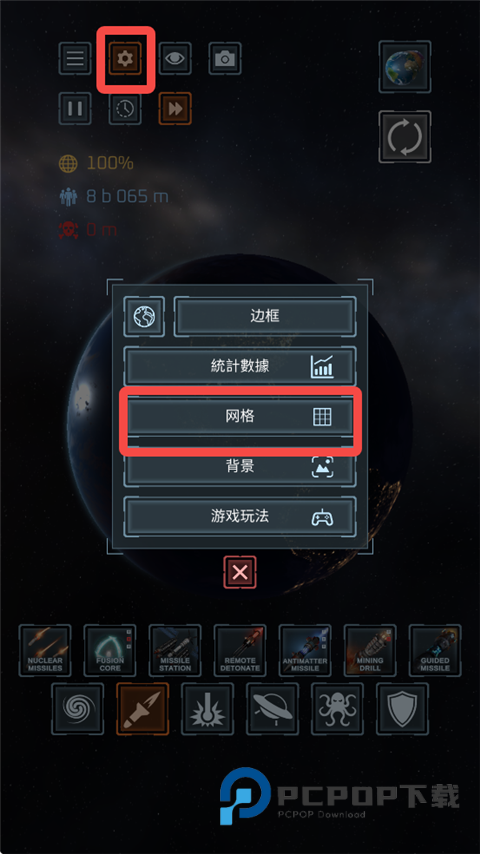Take a screenshot with camera icon
The width and height of the screenshot is (480, 854).
[225, 58]
